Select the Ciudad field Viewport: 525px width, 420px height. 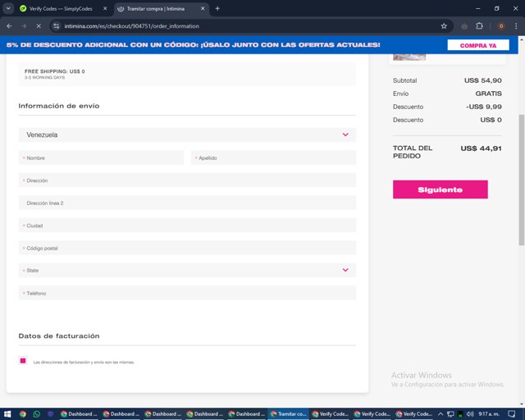tap(187, 225)
